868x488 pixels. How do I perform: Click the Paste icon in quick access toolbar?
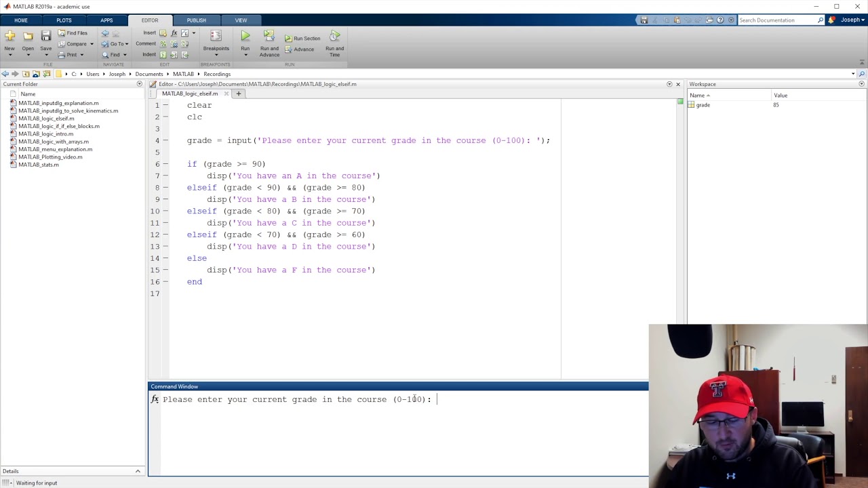point(677,20)
